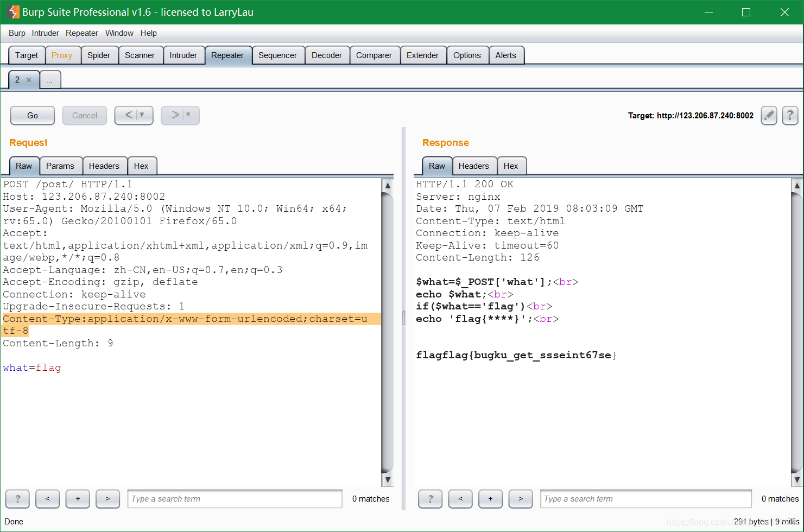This screenshot has width=804, height=532.
Task: Switch to the Intruder tool tab
Action: pyautogui.click(x=183, y=55)
